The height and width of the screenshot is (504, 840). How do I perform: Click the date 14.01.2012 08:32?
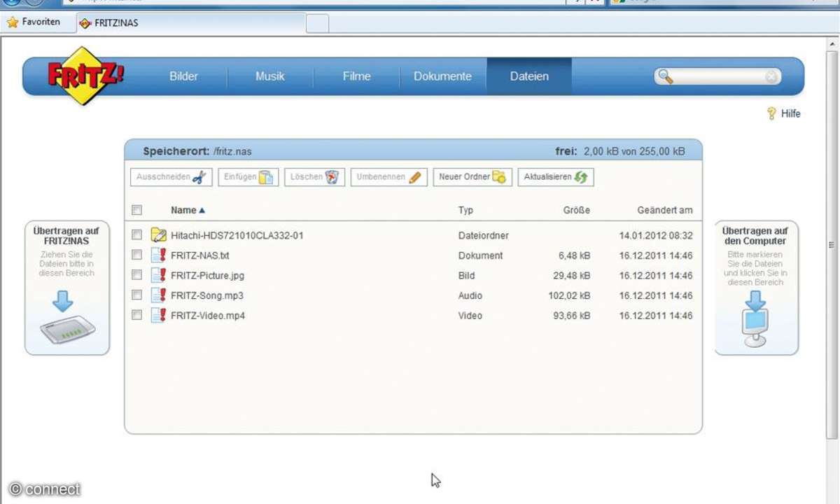(656, 235)
